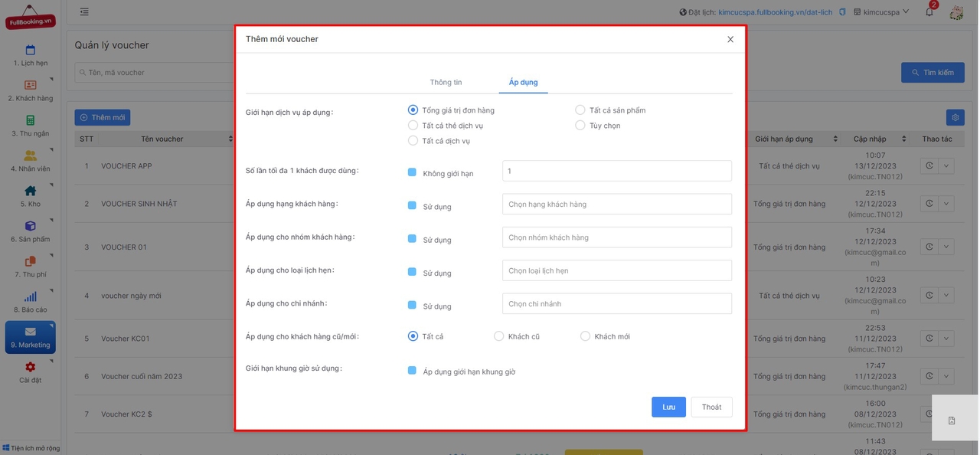980x455 pixels.
Task: Toggle the Không giới hạn checkbox
Action: coord(412,172)
